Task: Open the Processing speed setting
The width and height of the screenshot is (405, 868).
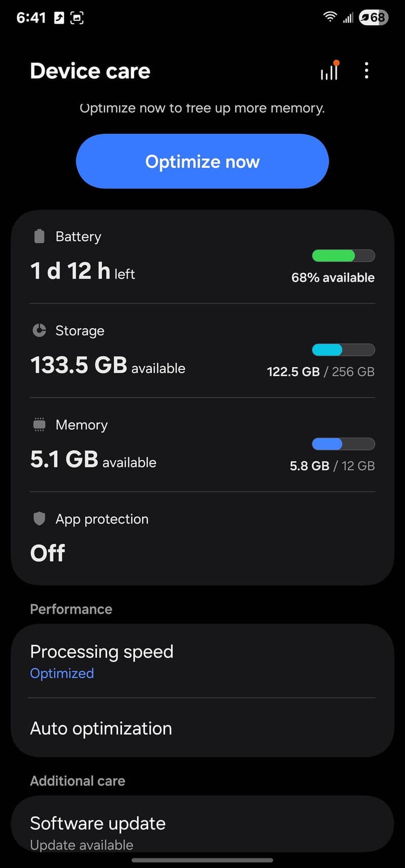Action: pyautogui.click(x=202, y=661)
